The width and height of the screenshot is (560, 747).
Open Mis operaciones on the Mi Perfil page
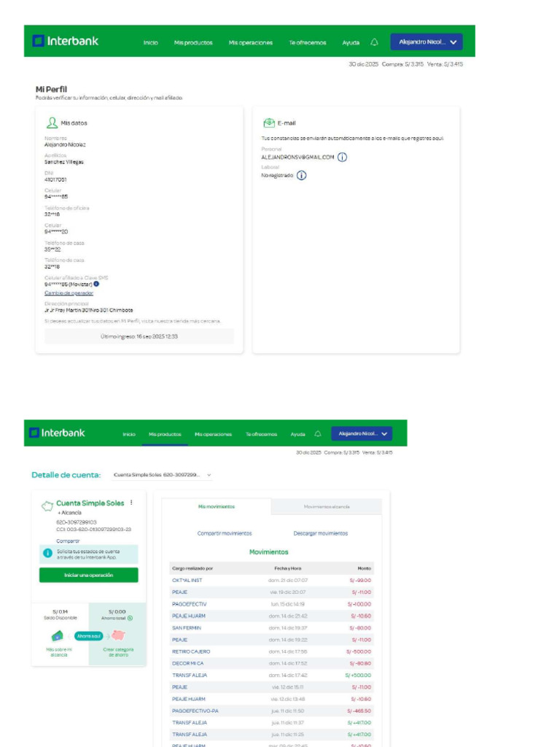tap(251, 43)
